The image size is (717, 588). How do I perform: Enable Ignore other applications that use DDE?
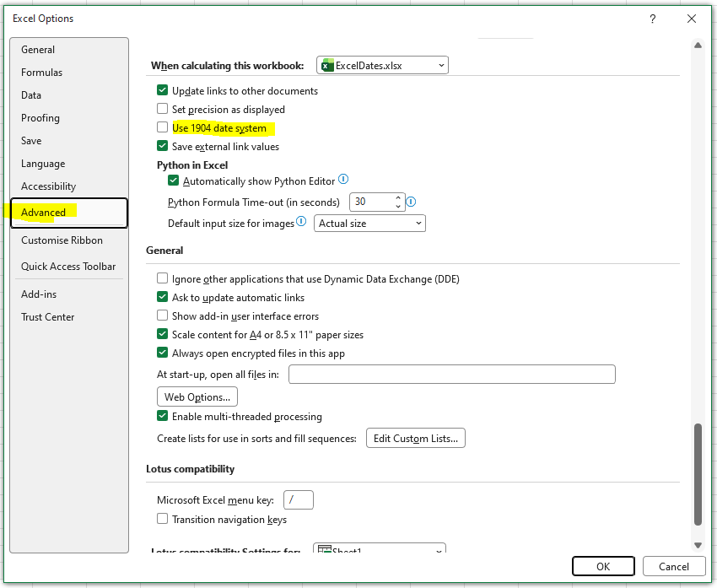pyautogui.click(x=162, y=278)
